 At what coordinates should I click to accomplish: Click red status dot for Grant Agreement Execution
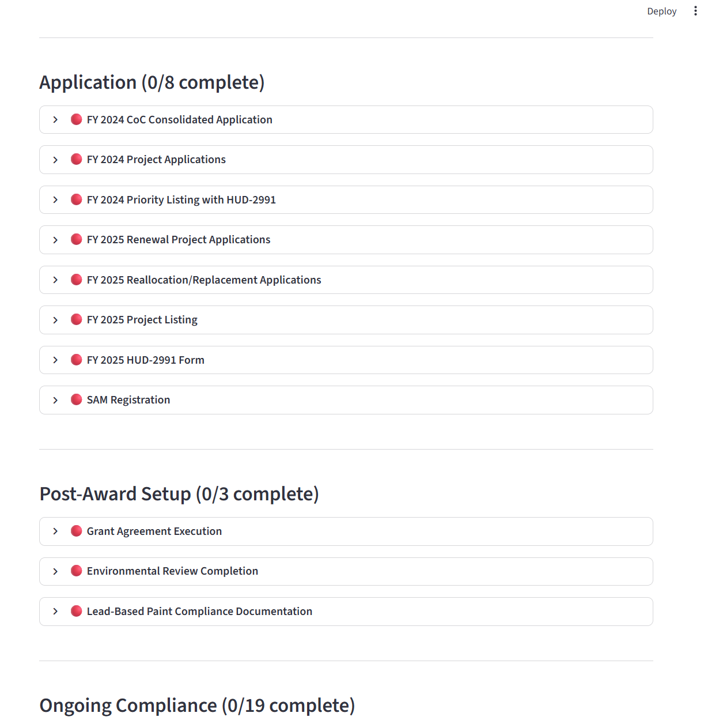[x=76, y=531]
